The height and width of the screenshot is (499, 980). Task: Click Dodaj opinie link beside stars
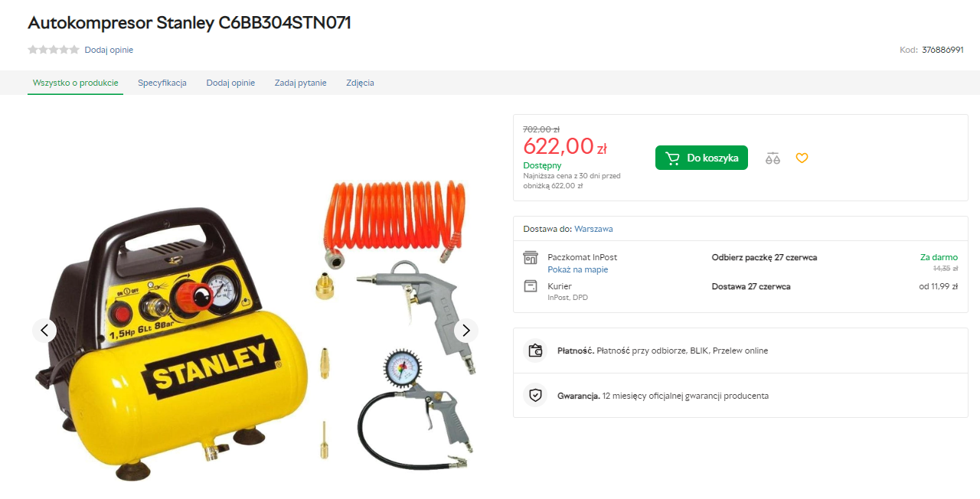109,50
